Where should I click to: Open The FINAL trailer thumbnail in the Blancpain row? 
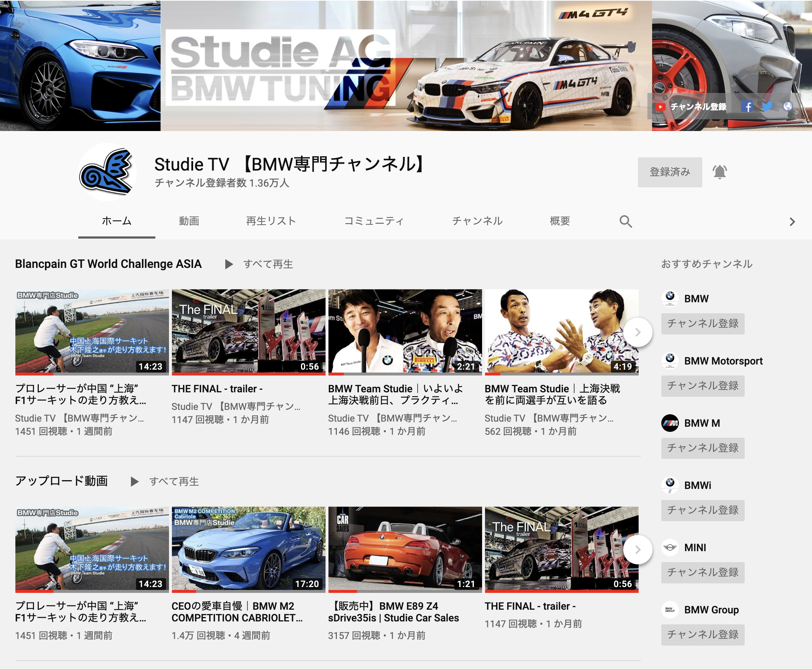(248, 332)
